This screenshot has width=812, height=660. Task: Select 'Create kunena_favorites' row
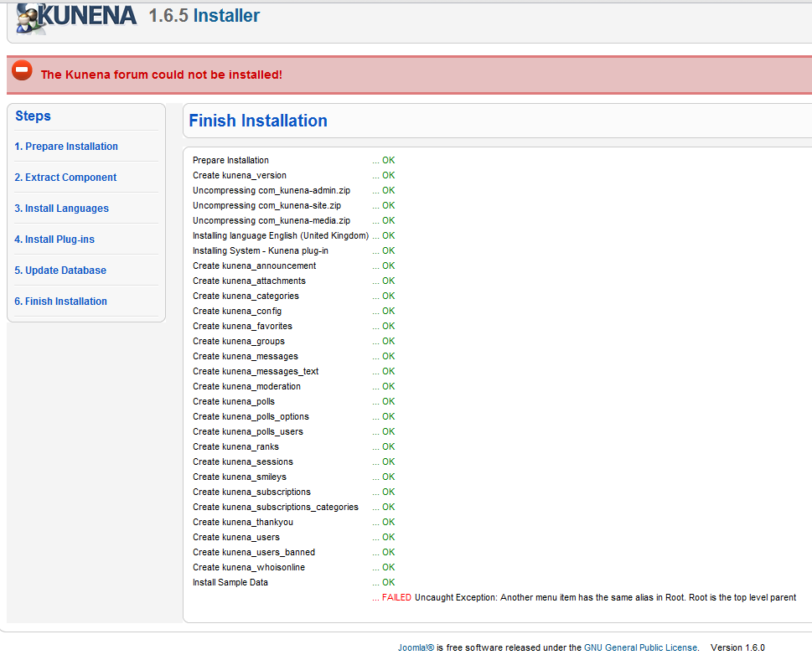[293, 326]
